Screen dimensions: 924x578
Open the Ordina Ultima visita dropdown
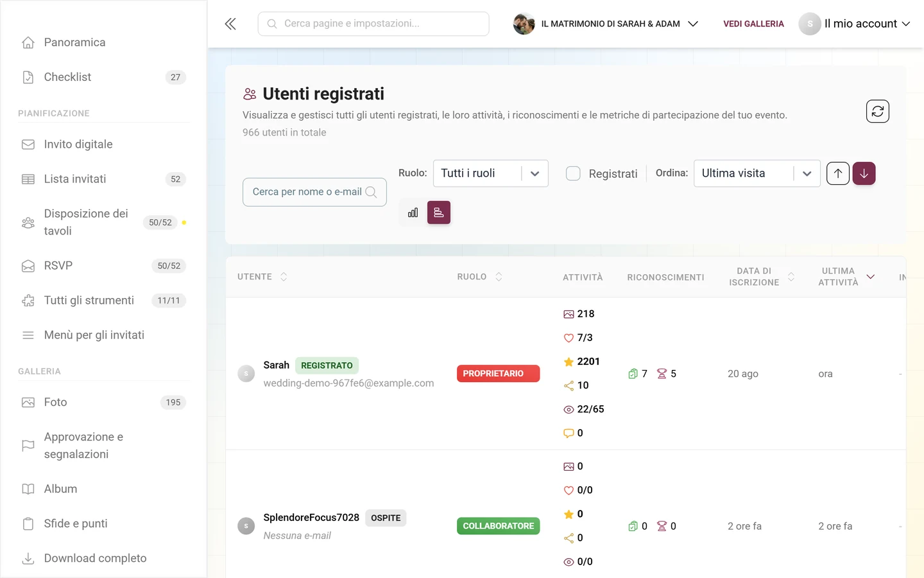click(757, 173)
